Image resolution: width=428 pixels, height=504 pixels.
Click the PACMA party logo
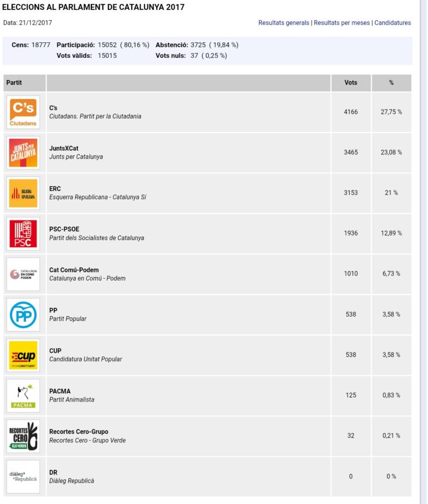(x=23, y=395)
